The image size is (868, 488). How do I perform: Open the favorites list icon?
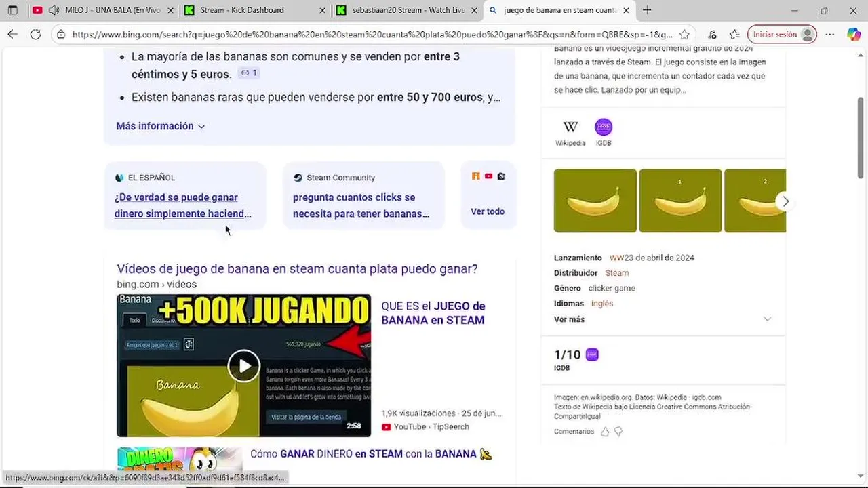tap(734, 35)
